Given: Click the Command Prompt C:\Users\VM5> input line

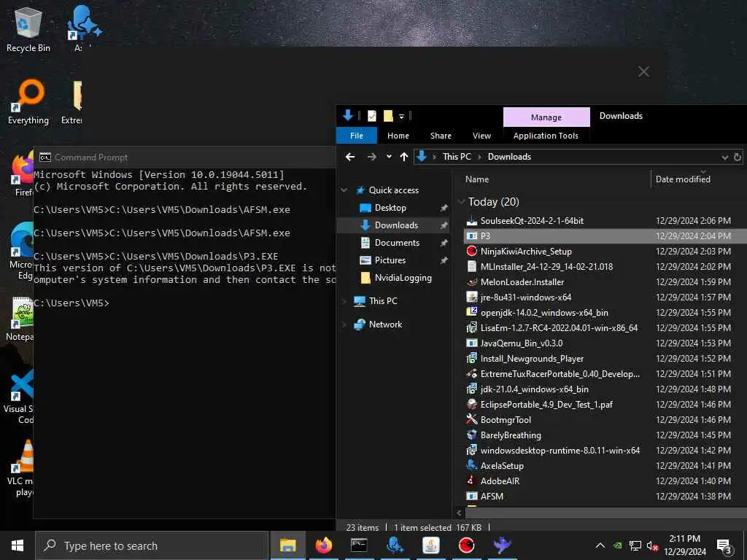Looking at the screenshot, I should 71,303.
